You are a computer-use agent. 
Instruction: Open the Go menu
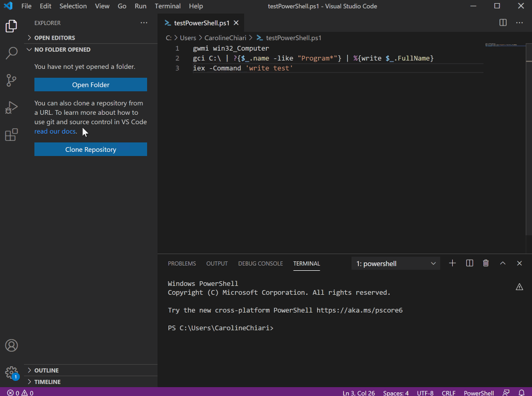(x=122, y=6)
